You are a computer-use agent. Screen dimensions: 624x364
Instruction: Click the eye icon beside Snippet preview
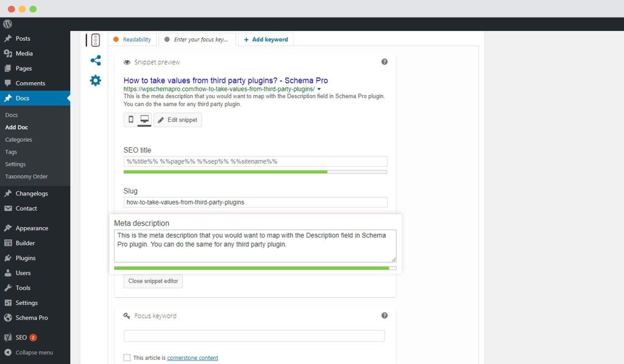127,62
